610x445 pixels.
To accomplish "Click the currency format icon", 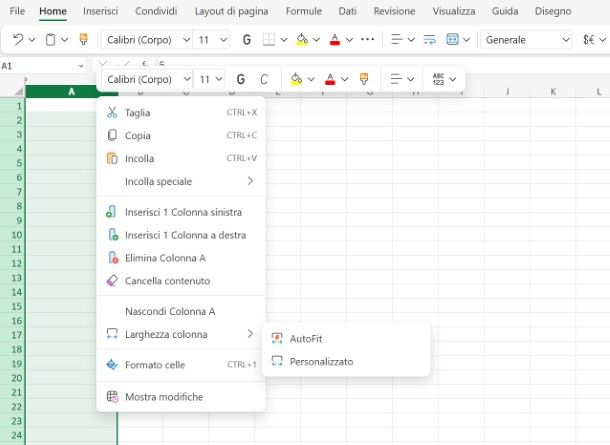I will pos(589,40).
